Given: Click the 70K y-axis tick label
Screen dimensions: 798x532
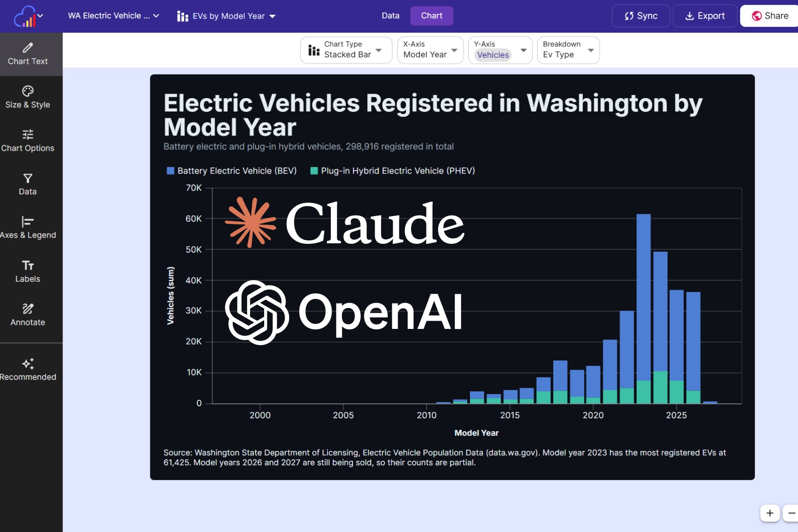Looking at the screenshot, I should pos(193,188).
